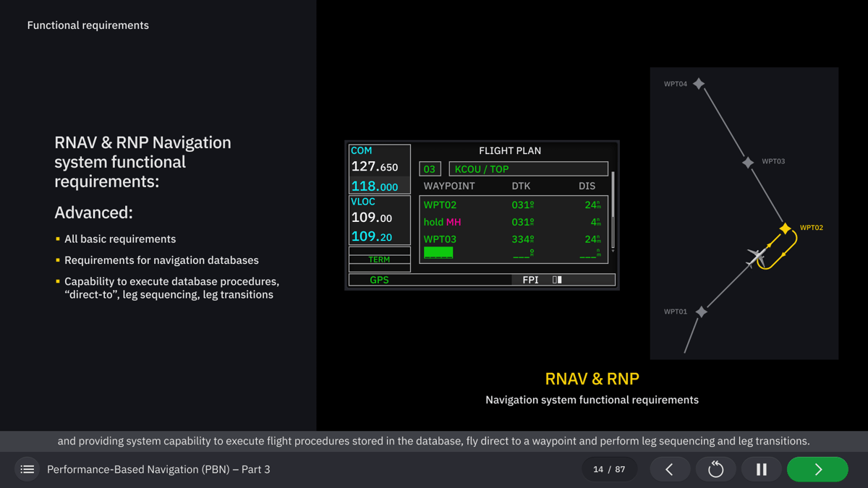Click the TERM annunciator
Viewport: 868px width, 488px height.
click(x=379, y=259)
